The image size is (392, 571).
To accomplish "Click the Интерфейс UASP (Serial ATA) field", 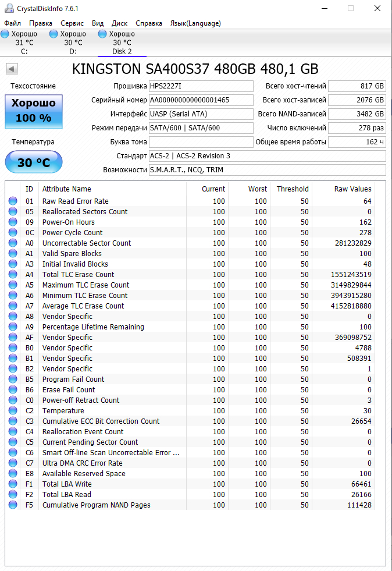I will pyautogui.click(x=201, y=114).
